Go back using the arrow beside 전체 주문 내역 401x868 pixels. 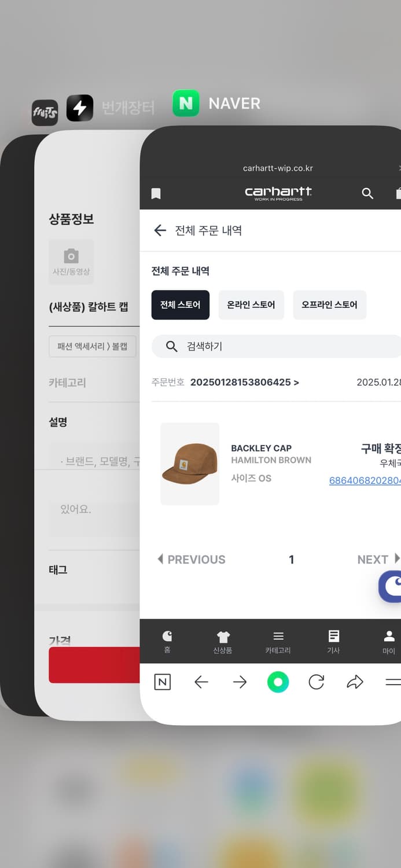pos(160,230)
